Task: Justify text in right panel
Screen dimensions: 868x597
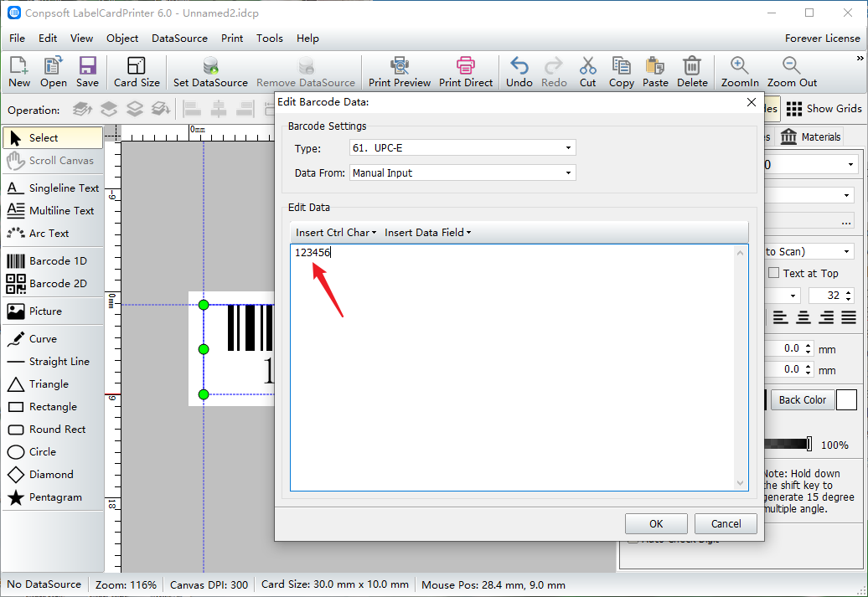Action: (x=849, y=317)
